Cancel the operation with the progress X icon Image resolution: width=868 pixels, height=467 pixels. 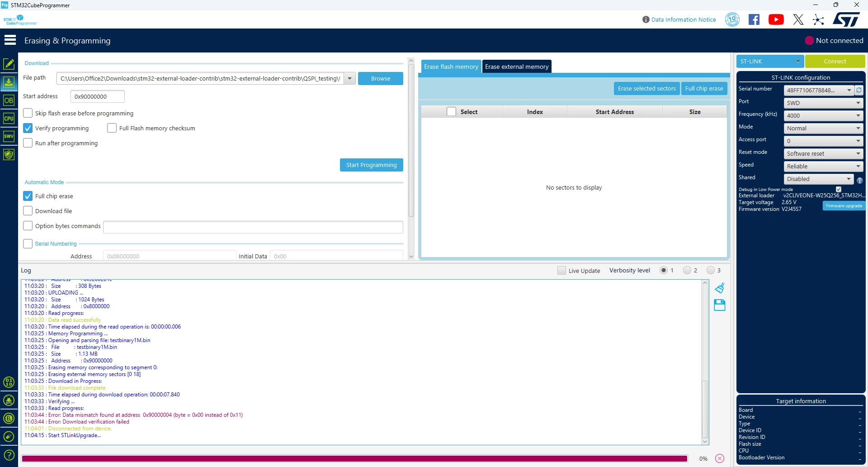720,458
